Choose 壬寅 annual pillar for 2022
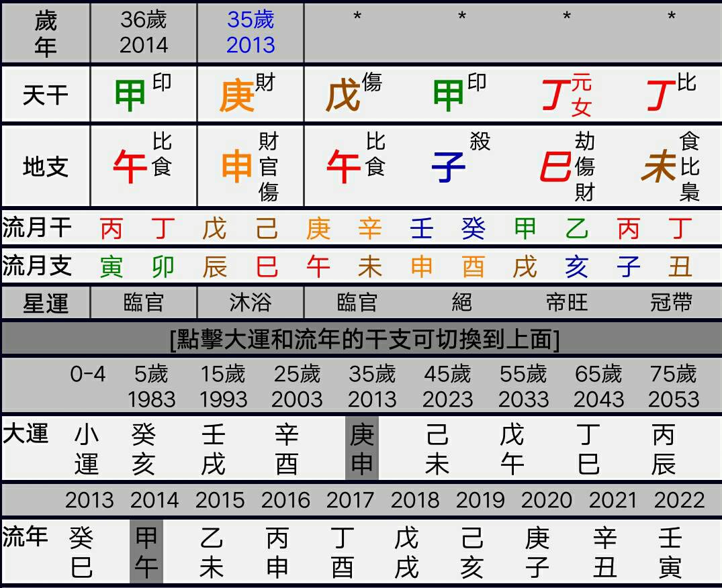The width and height of the screenshot is (722, 588). click(x=670, y=552)
